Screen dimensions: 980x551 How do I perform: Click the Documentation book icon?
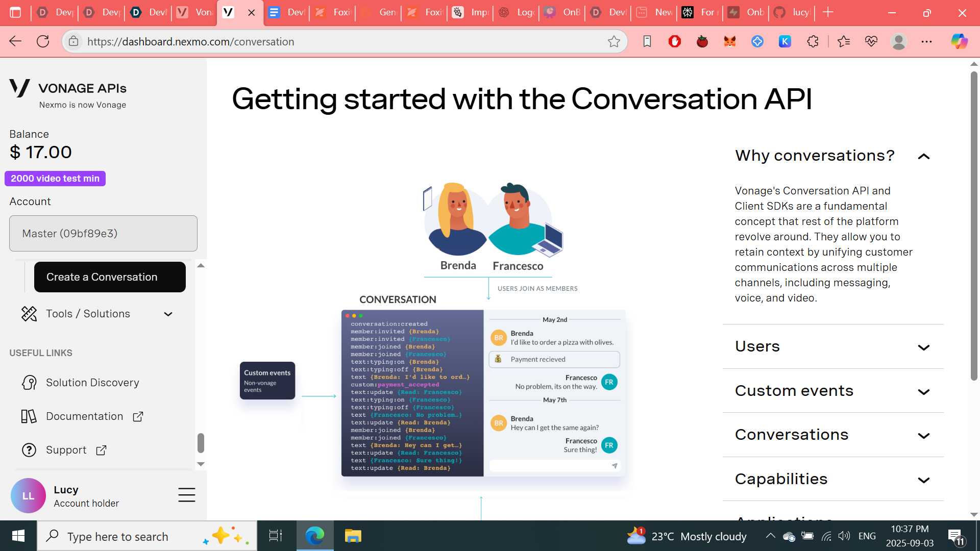(x=29, y=416)
